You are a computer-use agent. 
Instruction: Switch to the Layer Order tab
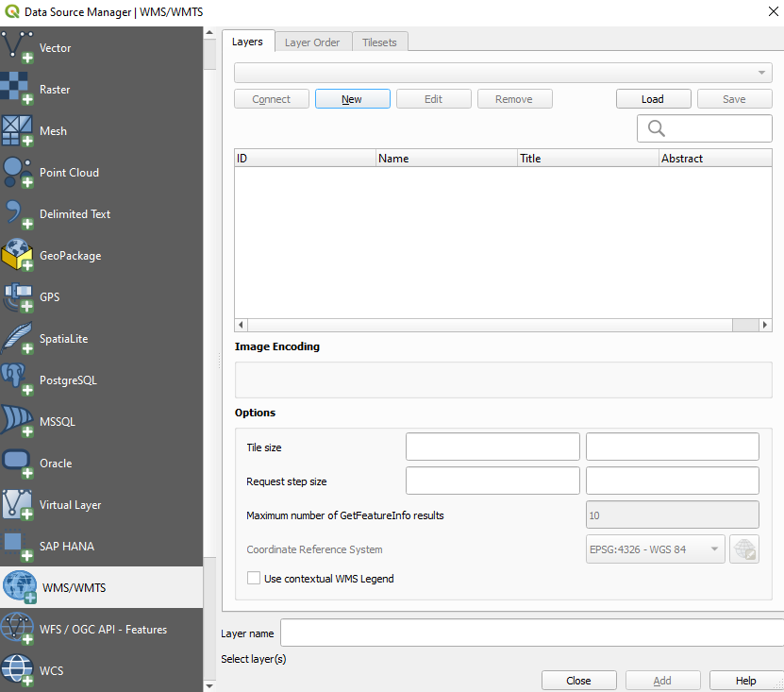point(312,42)
